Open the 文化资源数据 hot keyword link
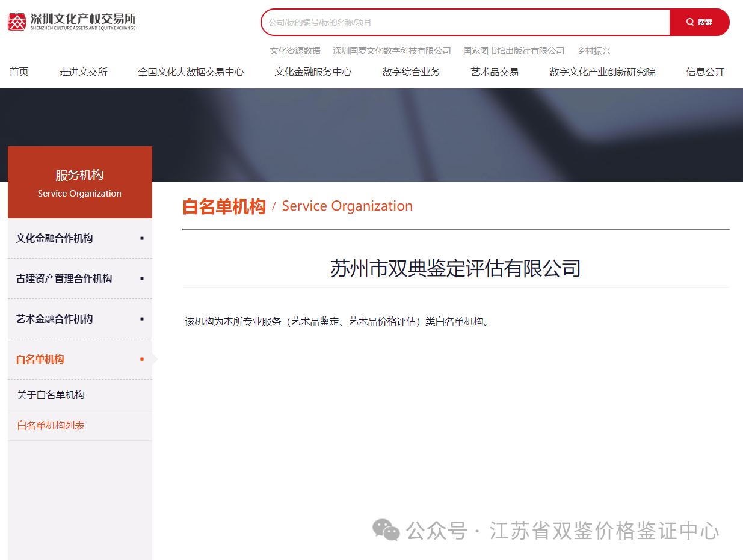The image size is (743, 560). [x=295, y=51]
